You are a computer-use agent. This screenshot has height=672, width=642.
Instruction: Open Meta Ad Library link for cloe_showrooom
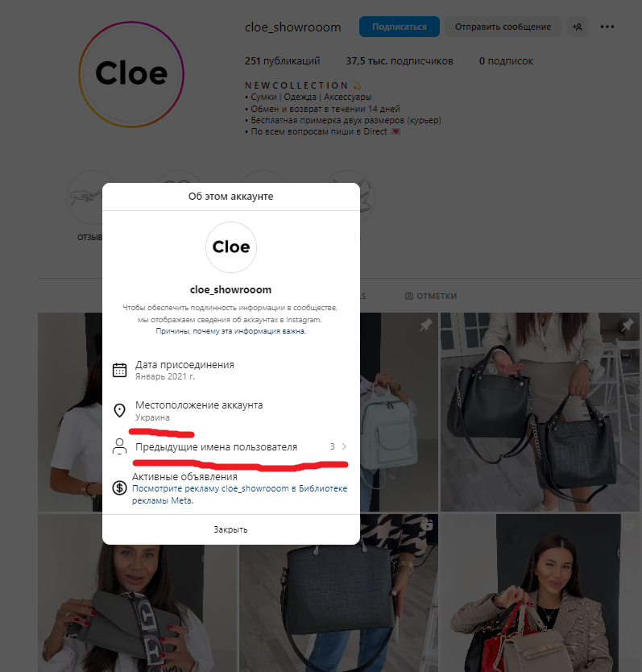pos(239,494)
